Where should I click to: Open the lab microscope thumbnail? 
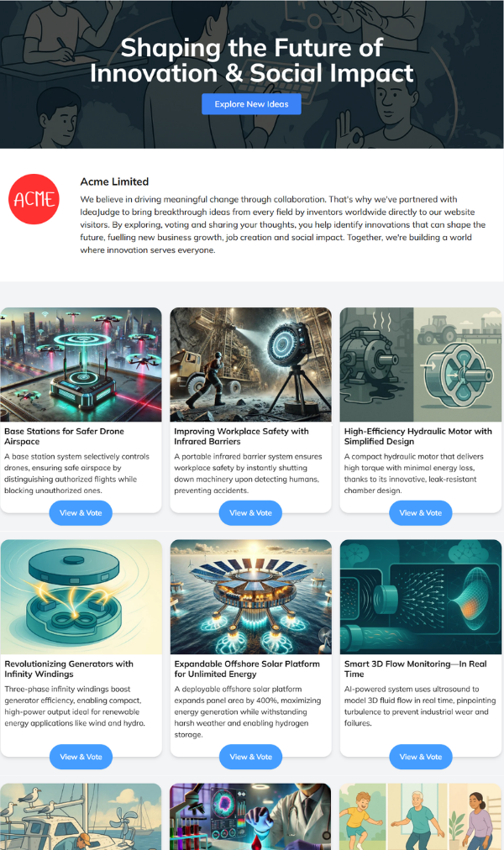coord(250,816)
